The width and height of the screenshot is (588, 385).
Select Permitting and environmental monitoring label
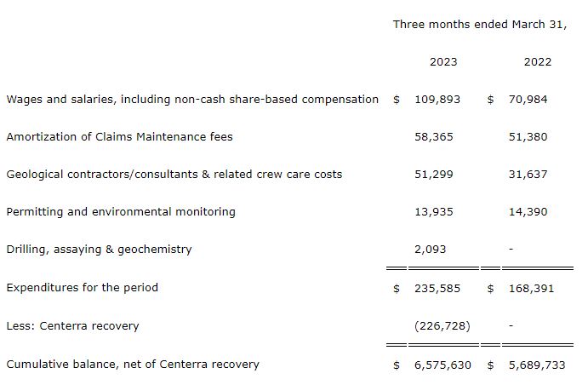point(121,212)
